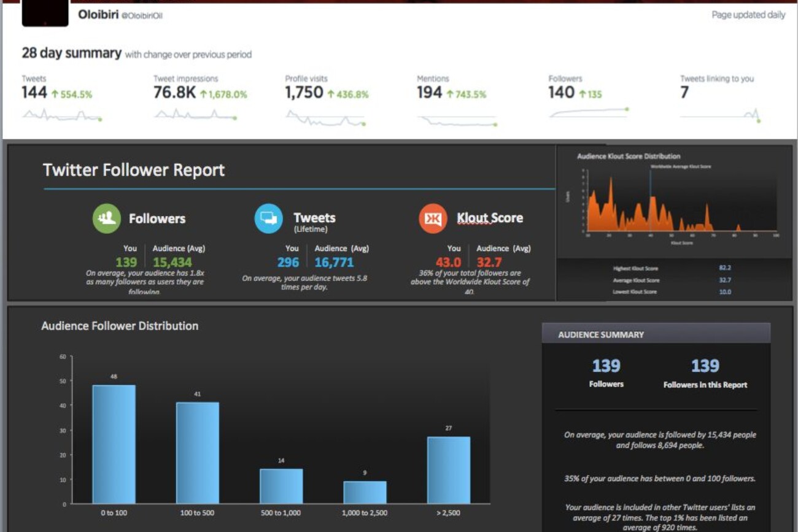Click the Twitter Follower Report heading

pos(134,170)
